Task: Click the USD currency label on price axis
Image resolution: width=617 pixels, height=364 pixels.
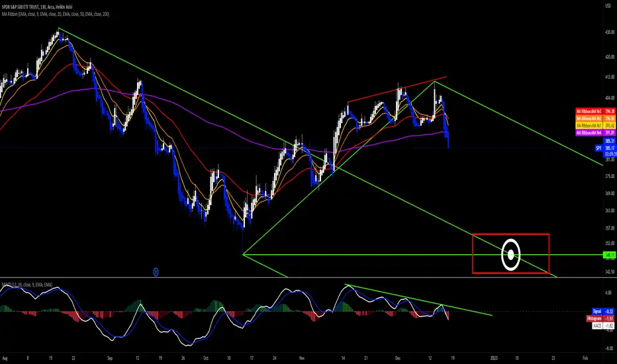Action: [x=609, y=7]
